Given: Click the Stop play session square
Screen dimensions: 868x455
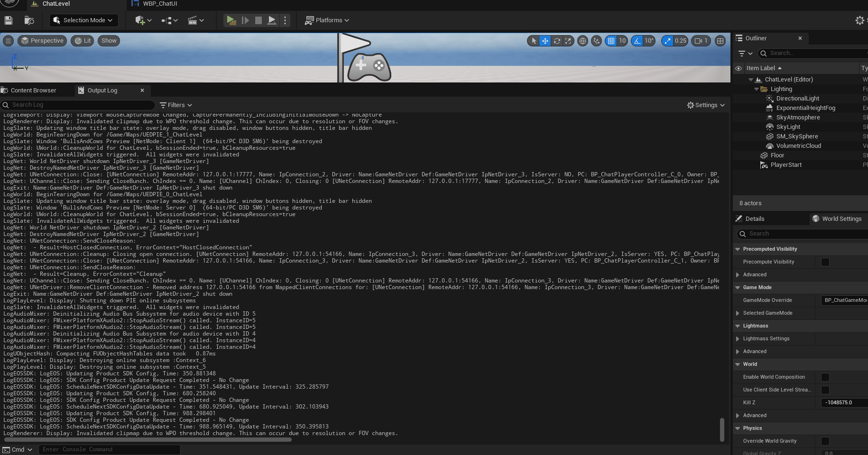Looking at the screenshot, I should 259,20.
